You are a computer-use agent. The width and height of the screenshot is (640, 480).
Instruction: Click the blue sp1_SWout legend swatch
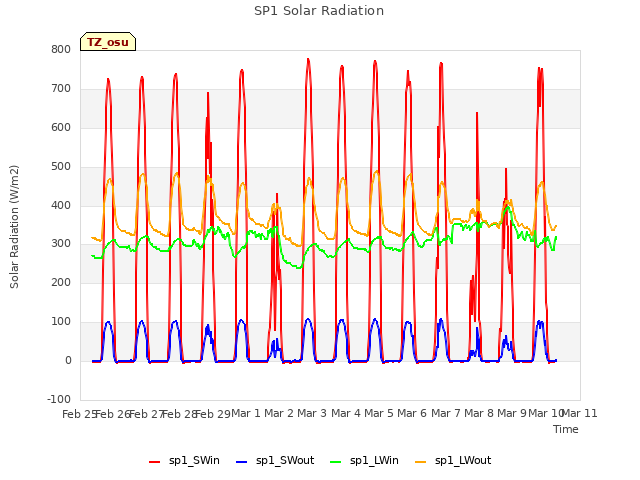(x=242, y=462)
